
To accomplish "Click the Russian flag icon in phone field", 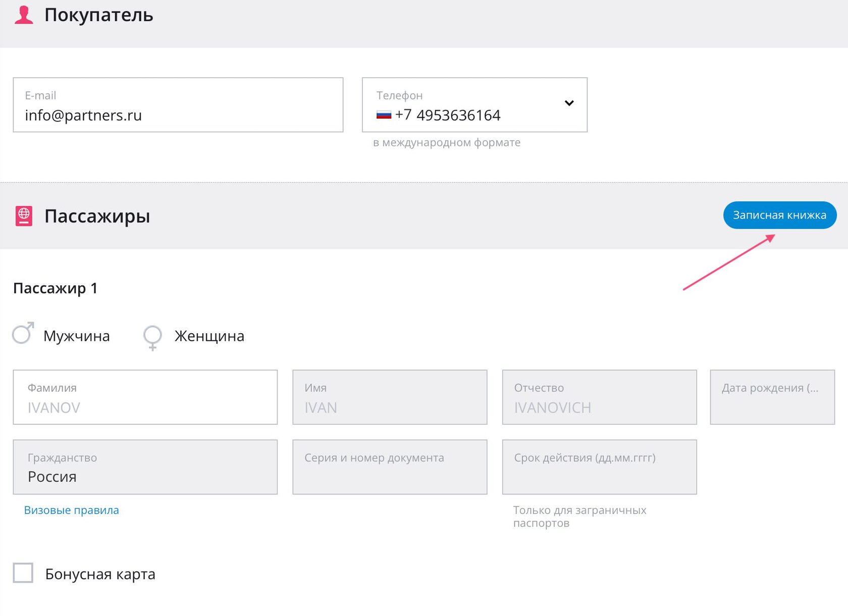I will pyautogui.click(x=384, y=115).
